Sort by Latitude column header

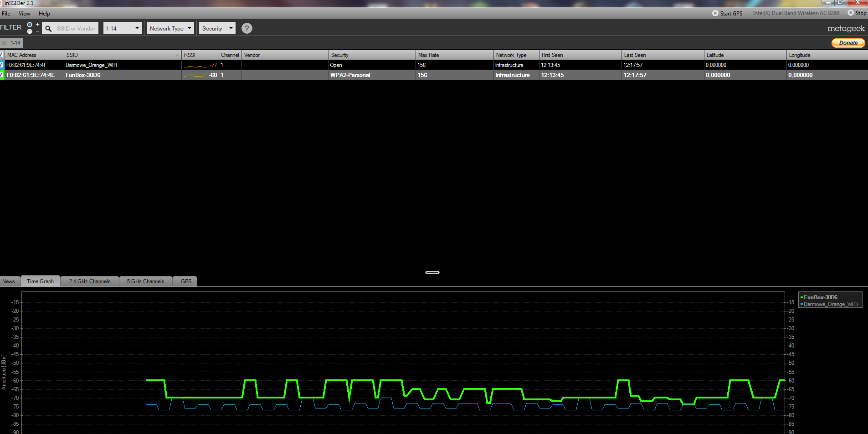point(745,55)
